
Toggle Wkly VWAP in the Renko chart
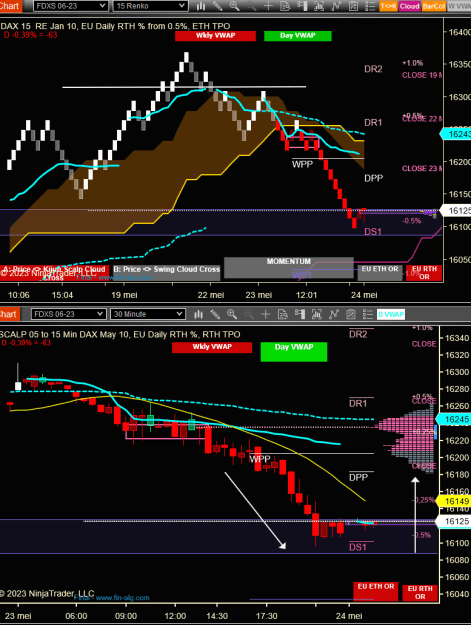click(215, 35)
